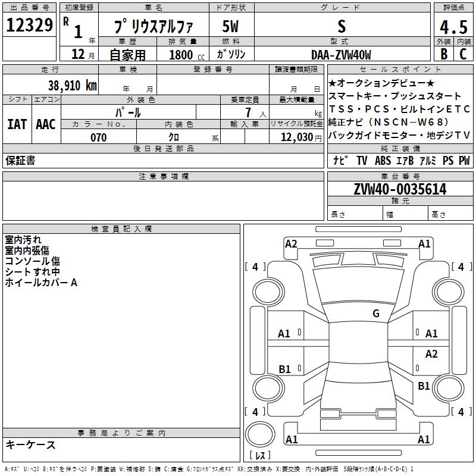
Task: Select the overall evaluation score 4.5
Action: (x=453, y=27)
